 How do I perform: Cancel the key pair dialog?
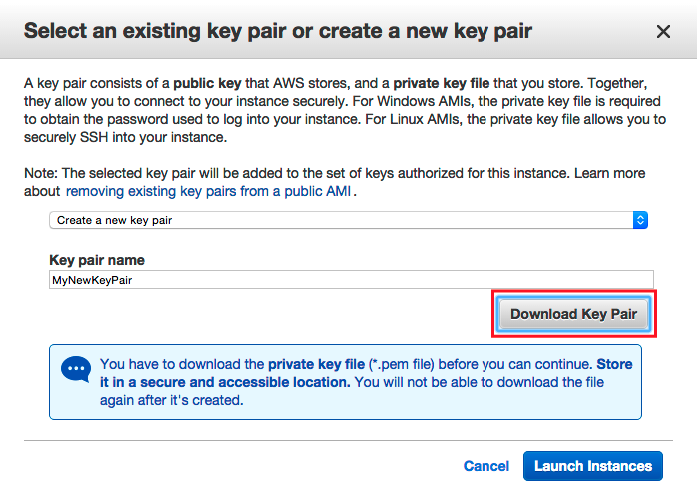pos(486,466)
